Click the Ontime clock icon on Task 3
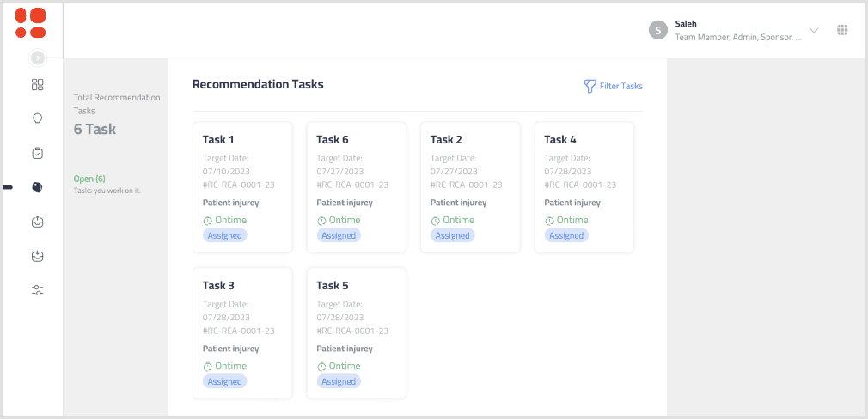The image size is (868, 419). 208,367
